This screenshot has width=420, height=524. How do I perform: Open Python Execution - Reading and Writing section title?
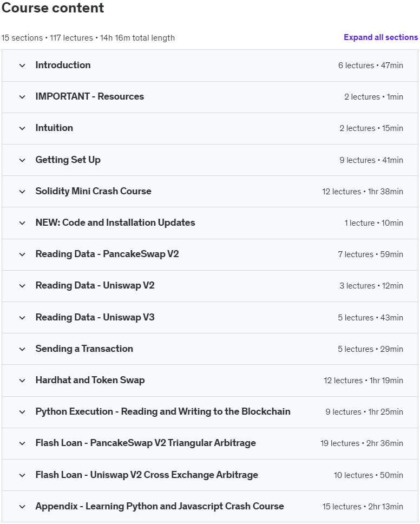click(x=163, y=411)
